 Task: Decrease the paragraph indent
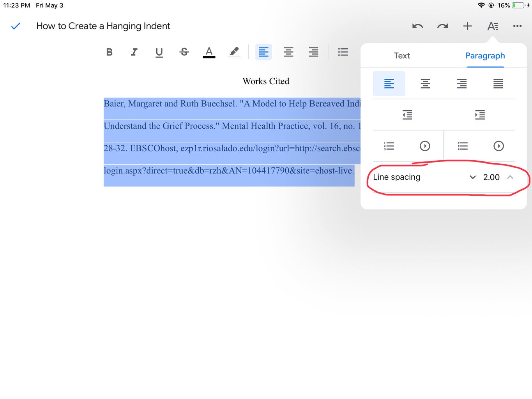pyautogui.click(x=407, y=115)
